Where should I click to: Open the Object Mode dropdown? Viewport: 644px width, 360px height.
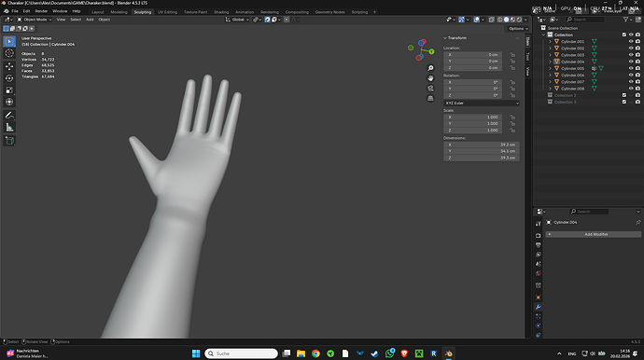tap(35, 20)
